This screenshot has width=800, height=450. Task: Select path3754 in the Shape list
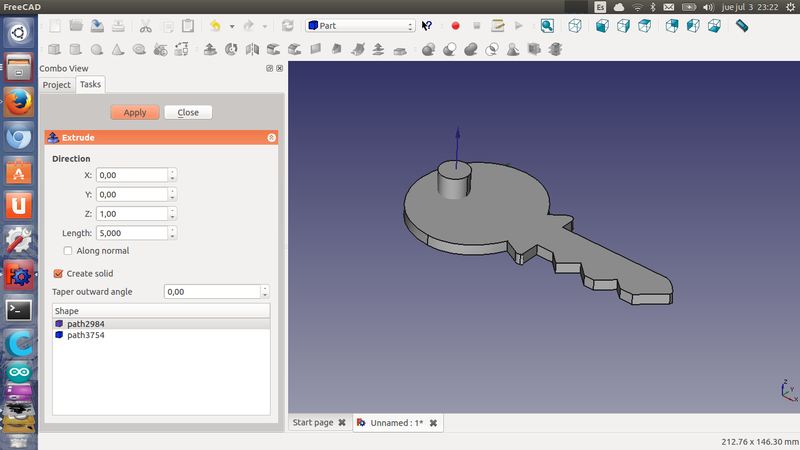pyautogui.click(x=86, y=335)
